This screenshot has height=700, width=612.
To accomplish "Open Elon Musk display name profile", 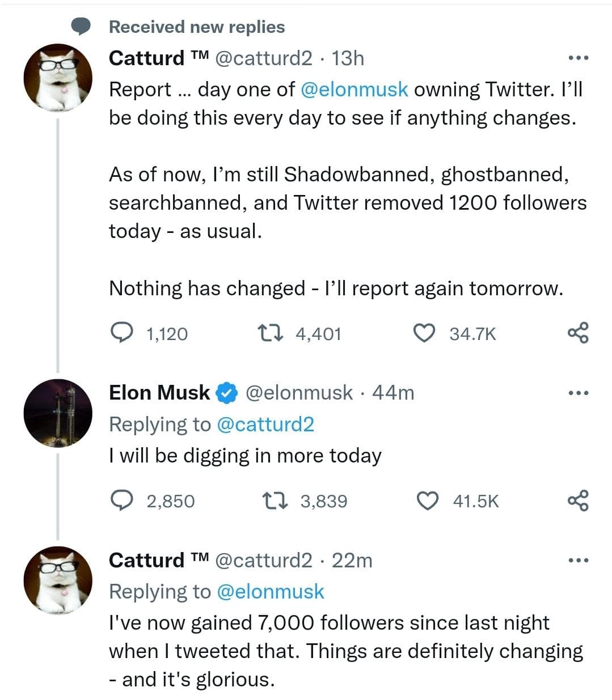I will (x=159, y=392).
